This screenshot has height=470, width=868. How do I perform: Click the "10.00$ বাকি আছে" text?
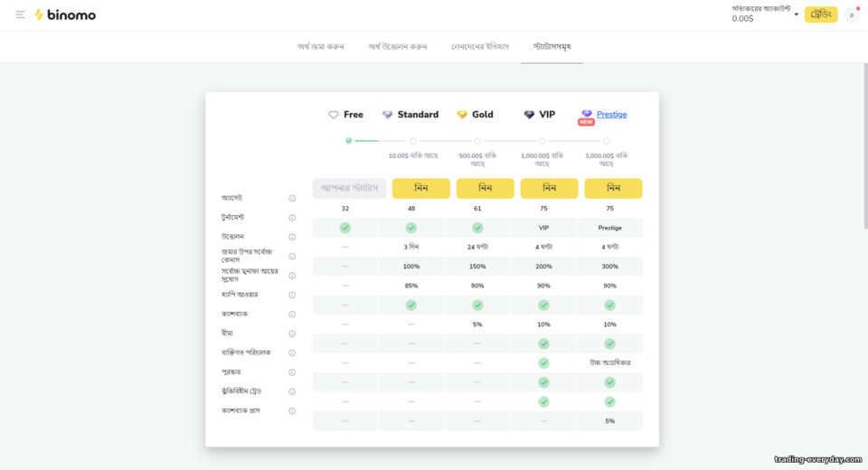point(413,156)
